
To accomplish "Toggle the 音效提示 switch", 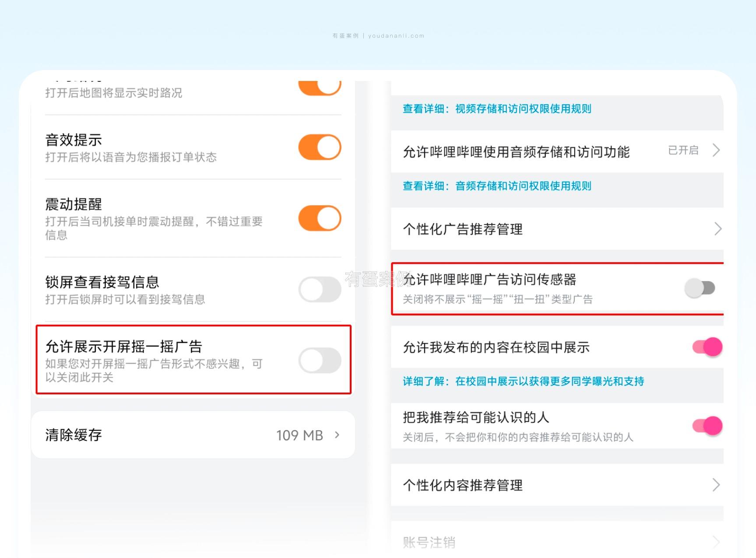I will (320, 147).
